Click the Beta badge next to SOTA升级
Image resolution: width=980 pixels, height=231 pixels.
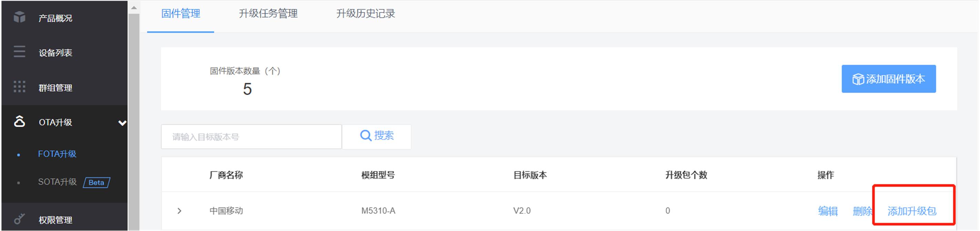click(96, 183)
